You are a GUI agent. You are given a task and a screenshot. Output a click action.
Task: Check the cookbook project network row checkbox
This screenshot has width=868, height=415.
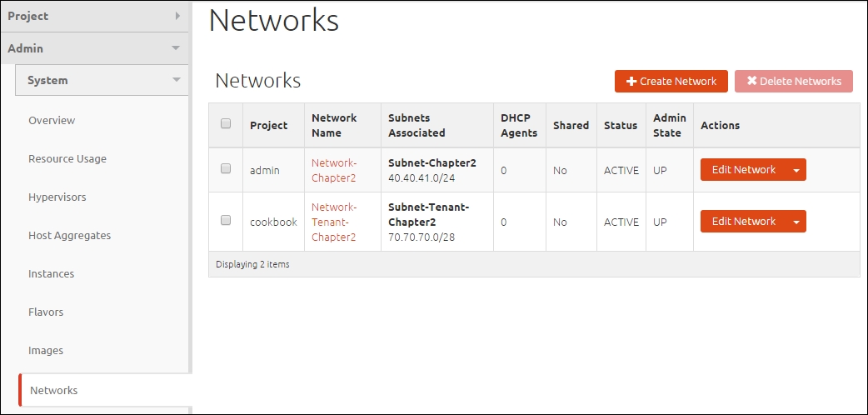(x=225, y=220)
